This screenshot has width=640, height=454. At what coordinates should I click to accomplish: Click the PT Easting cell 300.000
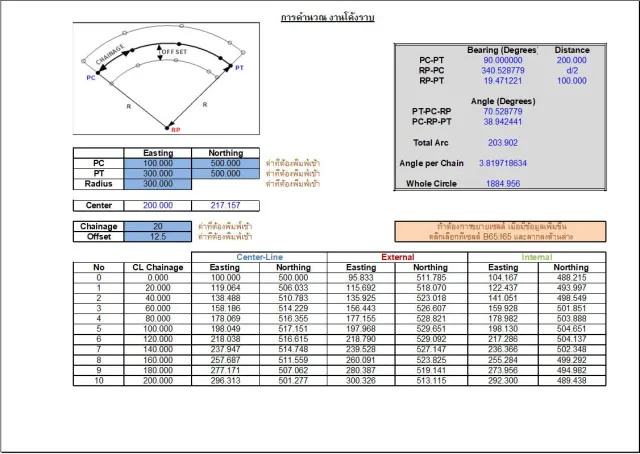[158, 174]
